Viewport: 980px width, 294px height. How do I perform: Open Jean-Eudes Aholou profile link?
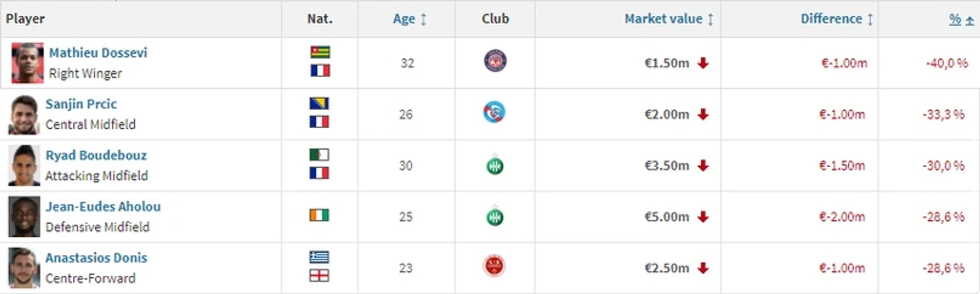tap(103, 207)
